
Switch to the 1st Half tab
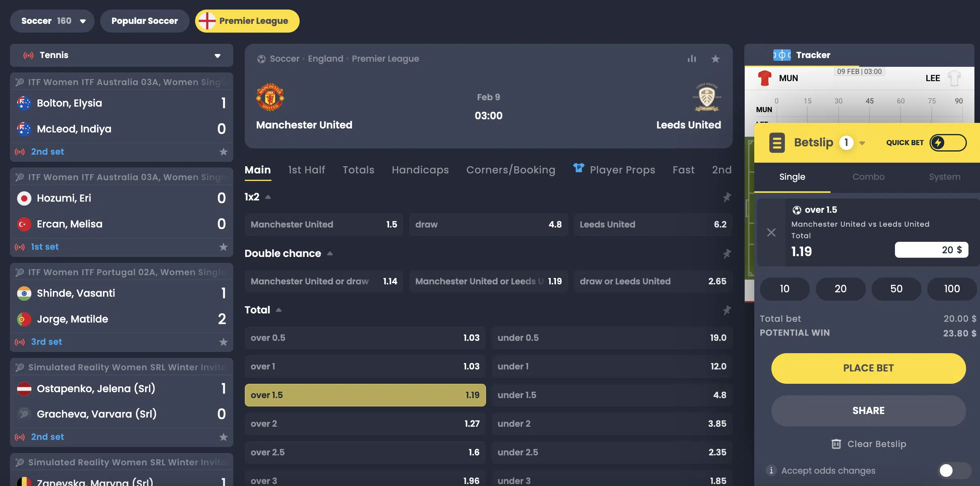pyautogui.click(x=306, y=170)
